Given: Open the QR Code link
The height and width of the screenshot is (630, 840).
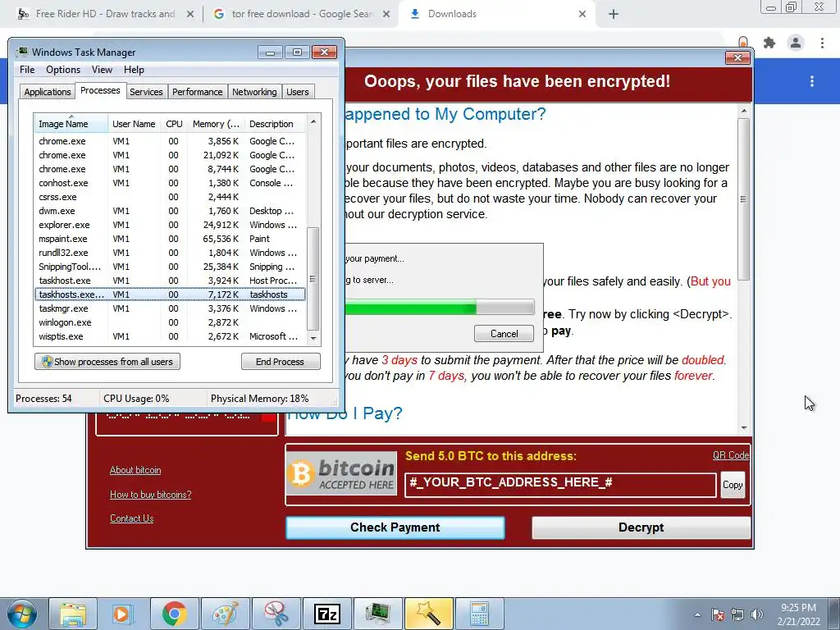Looking at the screenshot, I should point(731,455).
